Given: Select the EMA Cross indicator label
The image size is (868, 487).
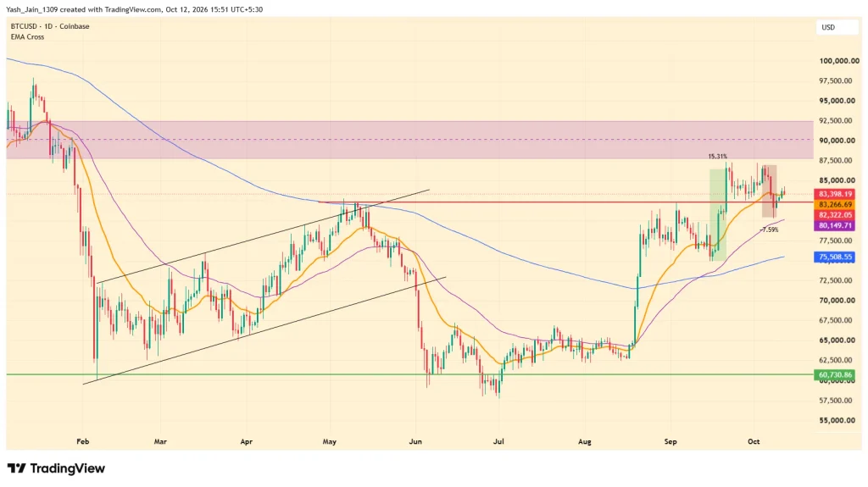Looking at the screenshot, I should 27,37.
